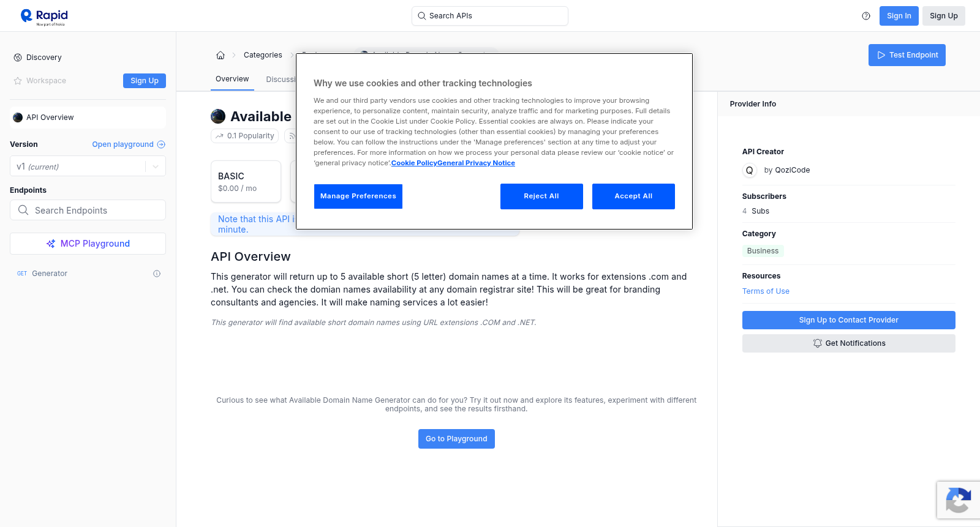Click the search magnifier icon in header
The image size is (980, 527).
421,16
